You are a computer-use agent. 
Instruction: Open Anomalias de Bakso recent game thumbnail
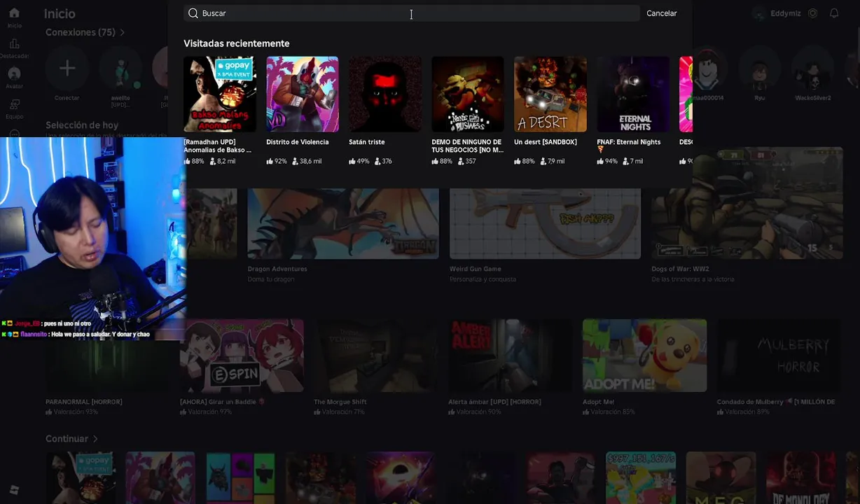tap(220, 94)
